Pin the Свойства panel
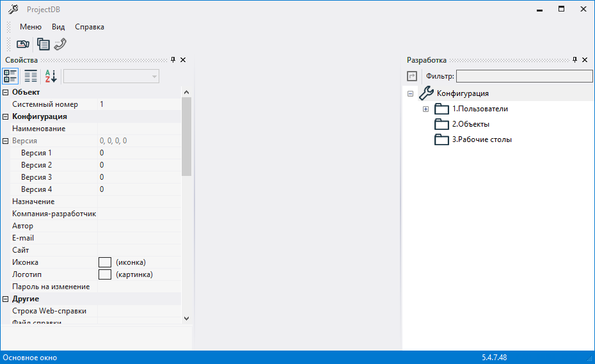This screenshot has height=364, width=595. pyautogui.click(x=173, y=59)
